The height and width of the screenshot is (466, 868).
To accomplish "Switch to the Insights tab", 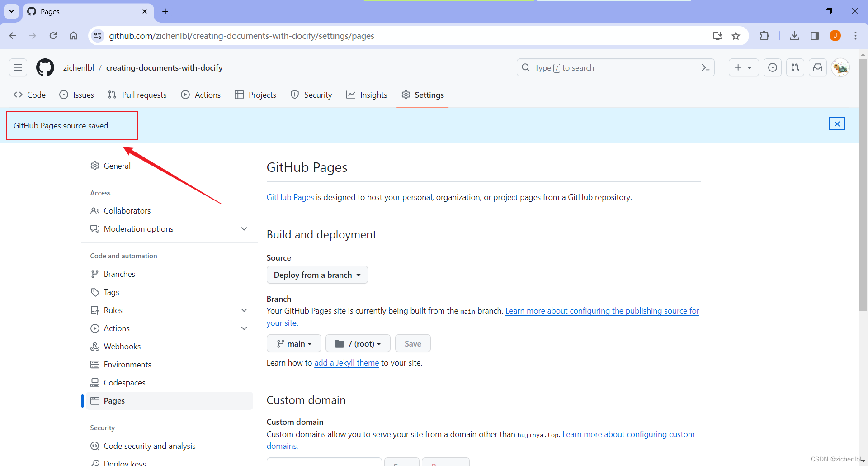I will 367,95.
